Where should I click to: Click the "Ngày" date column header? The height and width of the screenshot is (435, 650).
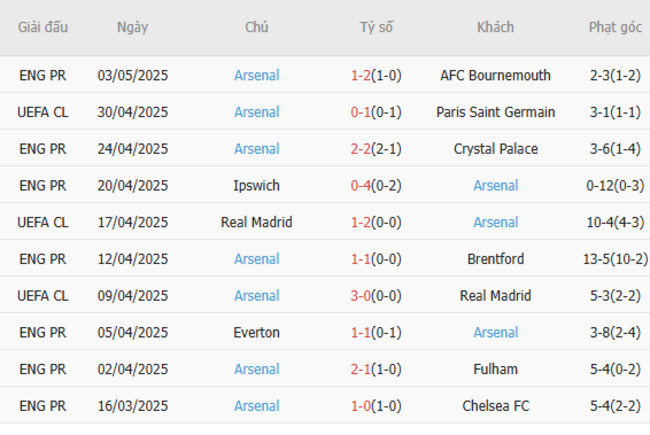pyautogui.click(x=132, y=28)
